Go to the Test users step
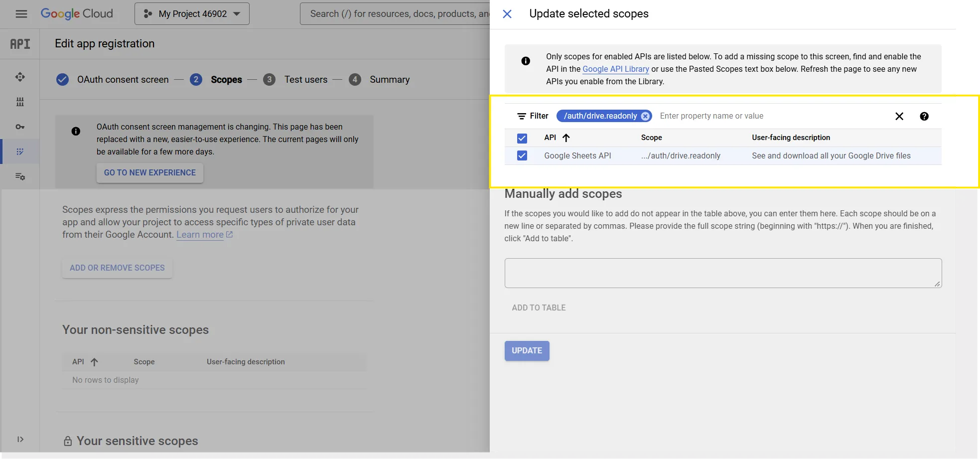 (x=295, y=80)
